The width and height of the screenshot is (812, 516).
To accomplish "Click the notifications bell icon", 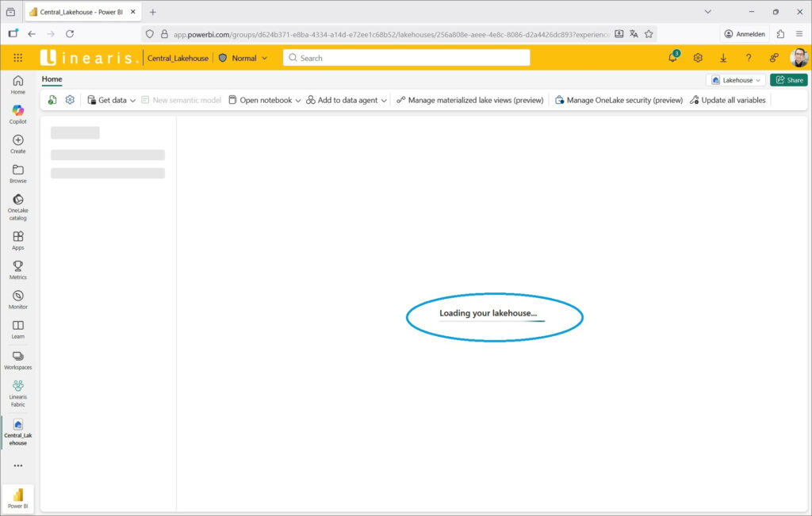I will [x=673, y=58].
